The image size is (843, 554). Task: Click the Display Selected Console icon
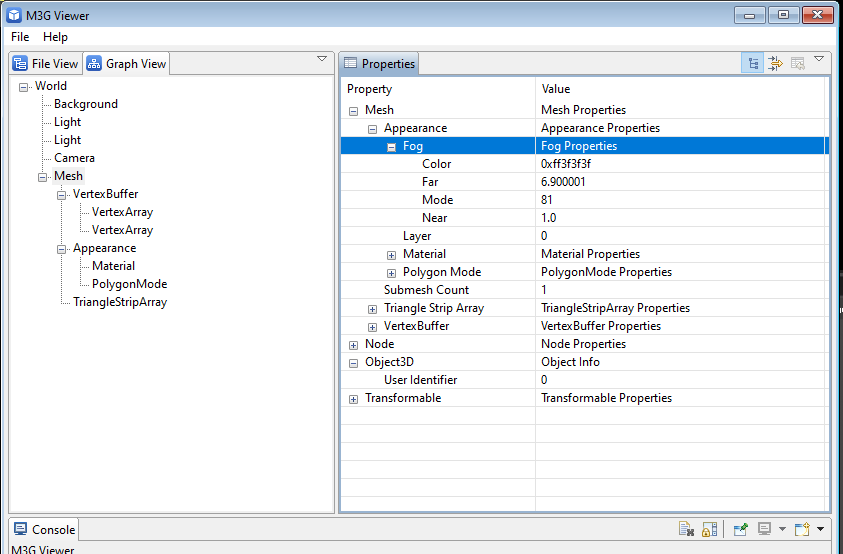pos(764,529)
